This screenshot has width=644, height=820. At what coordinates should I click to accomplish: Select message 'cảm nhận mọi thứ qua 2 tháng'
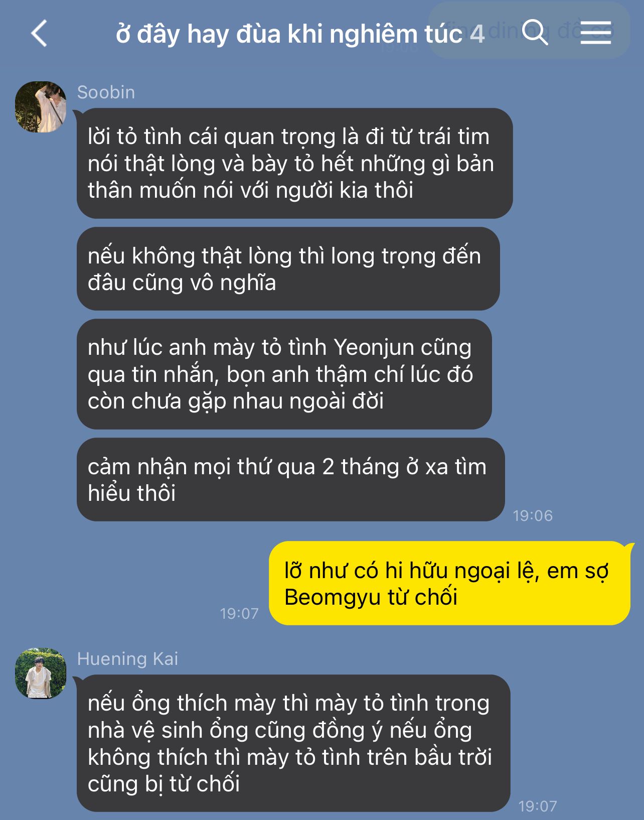pyautogui.click(x=290, y=480)
